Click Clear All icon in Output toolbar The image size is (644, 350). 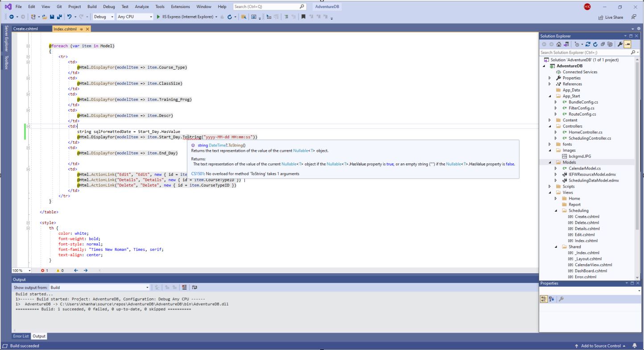click(x=184, y=287)
